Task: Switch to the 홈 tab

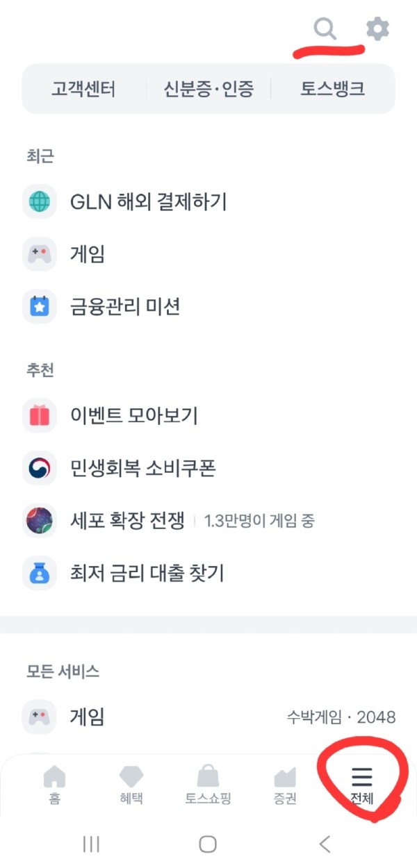Action: (54, 785)
